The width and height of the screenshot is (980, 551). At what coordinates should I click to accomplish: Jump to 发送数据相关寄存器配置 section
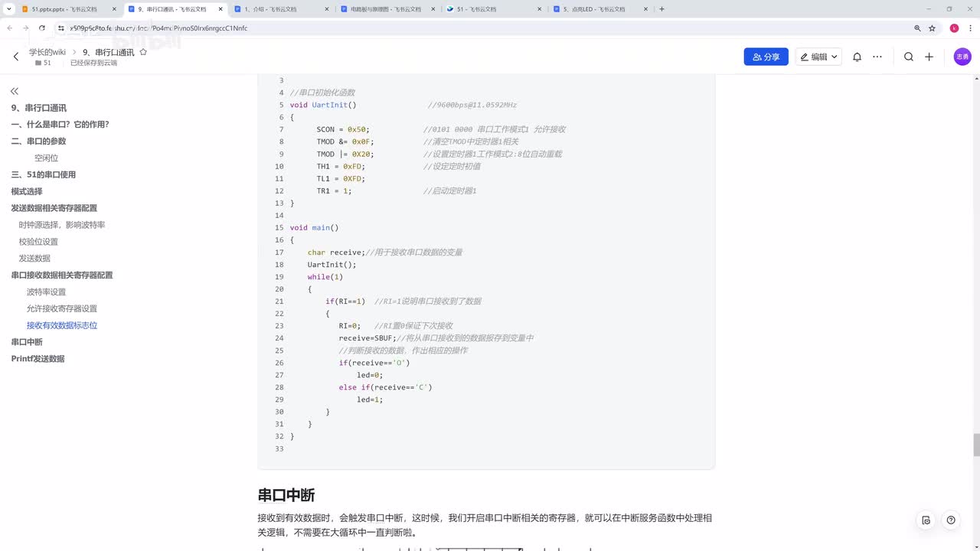[54, 208]
